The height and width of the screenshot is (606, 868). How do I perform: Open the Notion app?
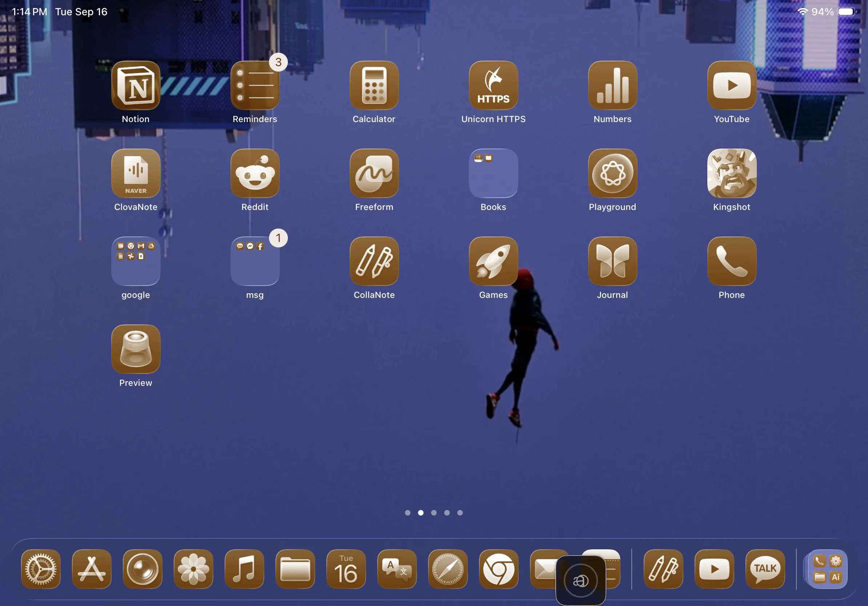coord(136,85)
